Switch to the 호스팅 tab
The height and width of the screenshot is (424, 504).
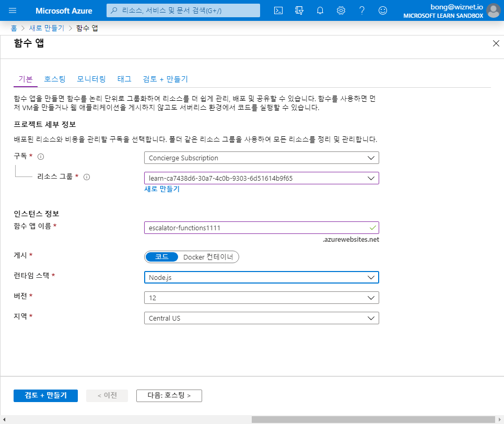click(55, 79)
